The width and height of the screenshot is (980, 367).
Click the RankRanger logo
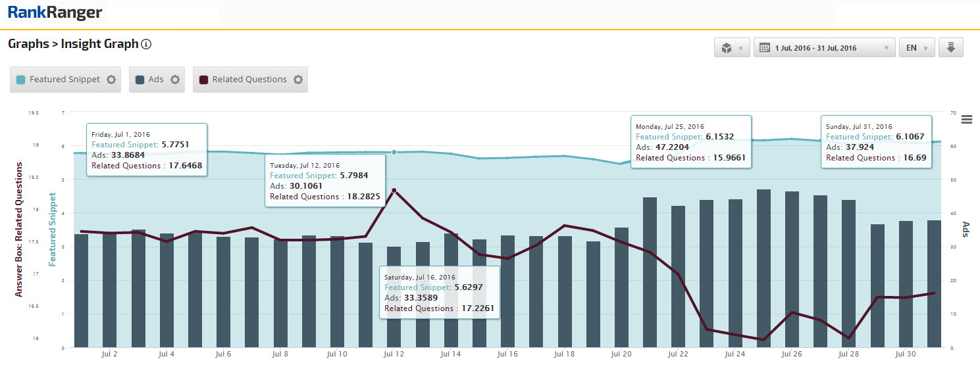click(x=55, y=12)
